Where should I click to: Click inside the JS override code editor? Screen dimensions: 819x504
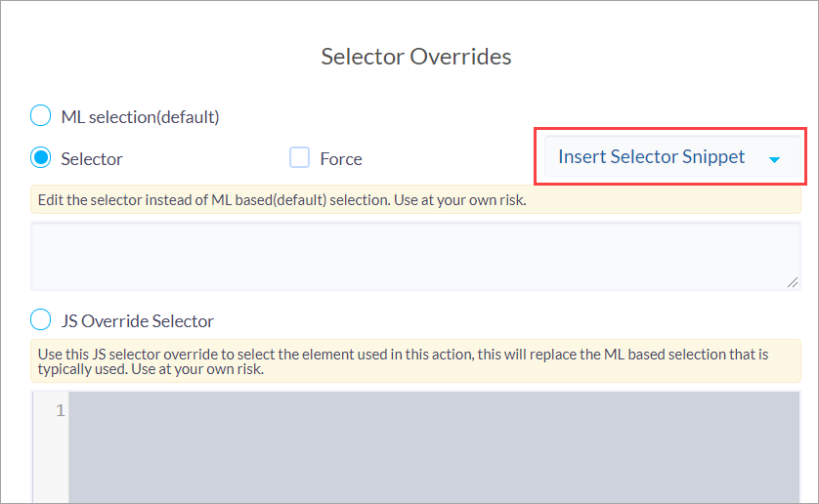(434, 447)
